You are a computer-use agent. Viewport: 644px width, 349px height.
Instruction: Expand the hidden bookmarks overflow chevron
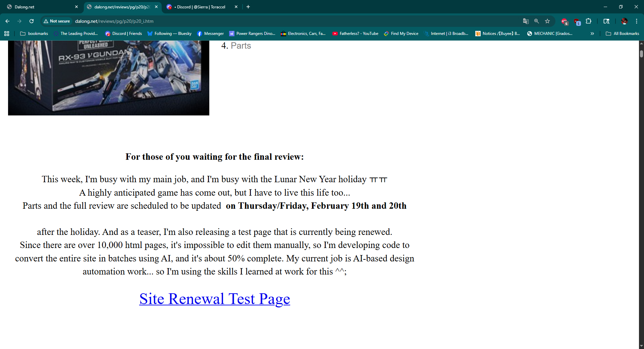[592, 34]
